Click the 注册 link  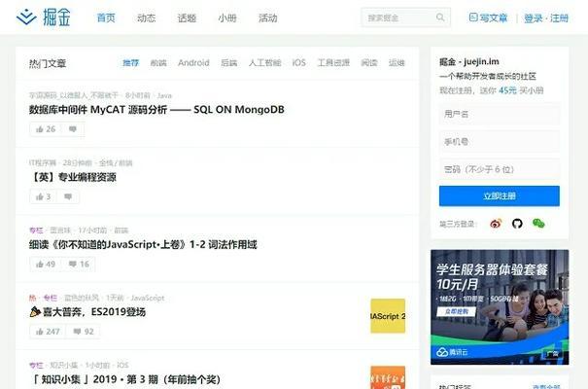559,18
